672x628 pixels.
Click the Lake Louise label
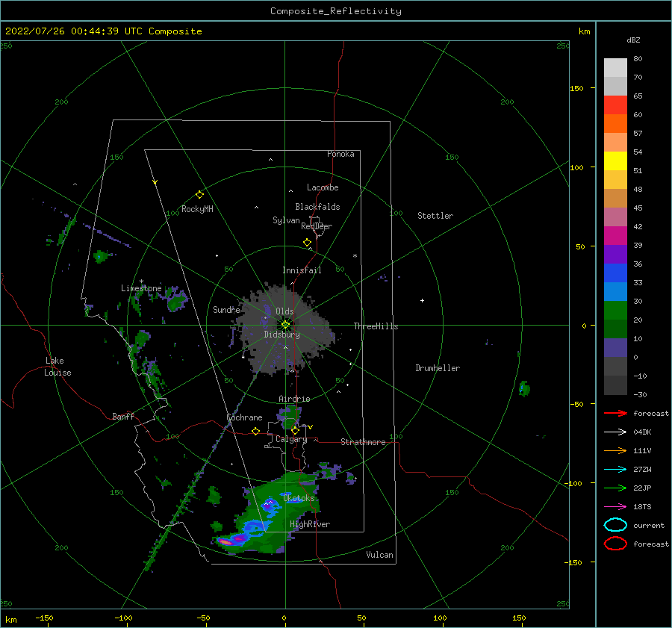pos(57,367)
